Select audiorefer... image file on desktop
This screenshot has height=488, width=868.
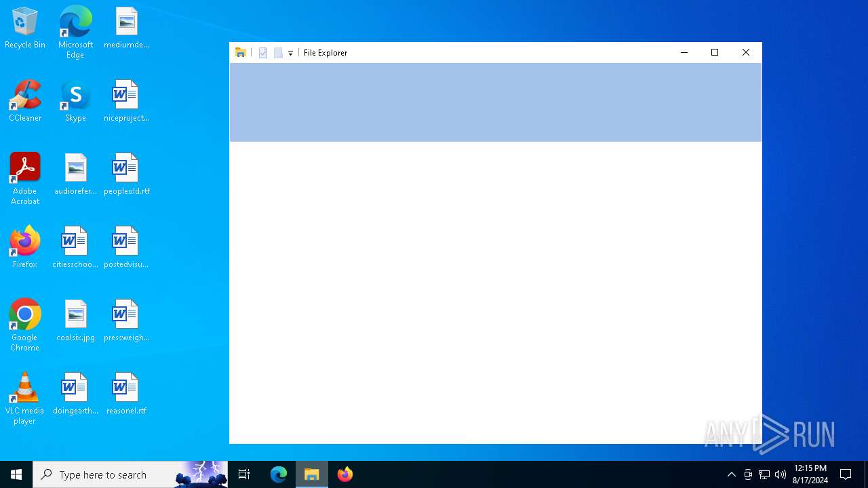coord(75,175)
